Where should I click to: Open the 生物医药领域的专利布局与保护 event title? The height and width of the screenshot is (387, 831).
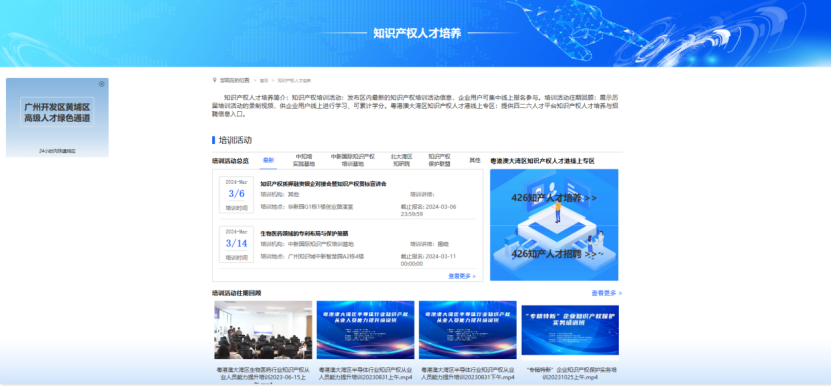coord(304,233)
